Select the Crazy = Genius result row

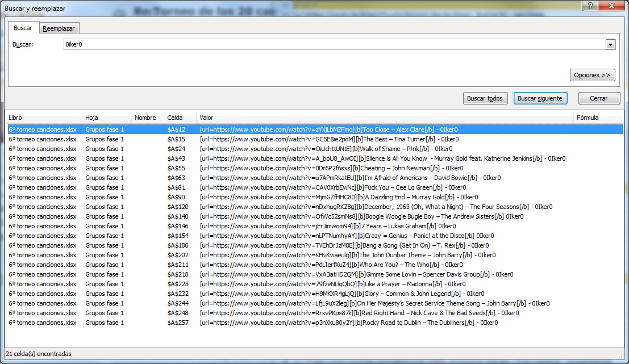coord(315,236)
